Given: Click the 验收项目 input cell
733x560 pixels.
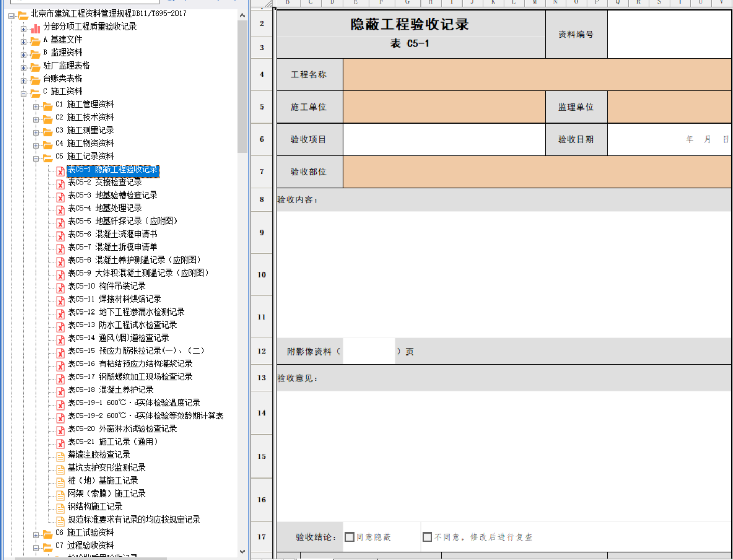Looking at the screenshot, I should coord(444,139).
